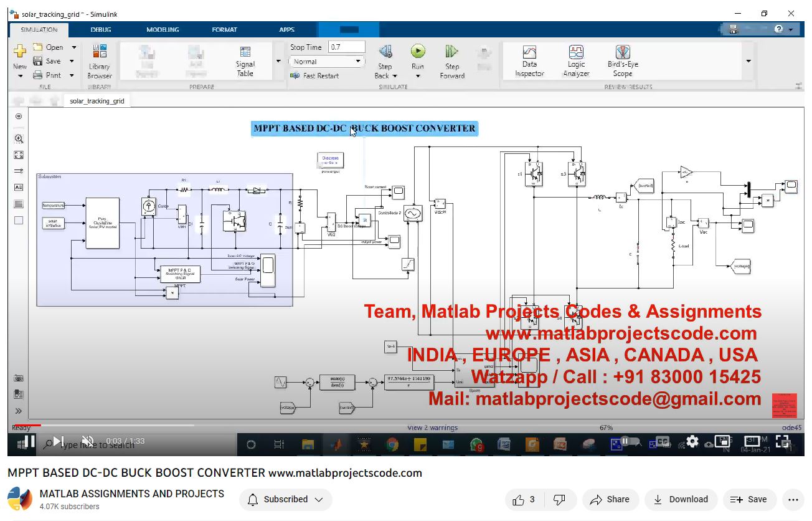The image size is (812, 521).
Task: Click the New model plus icon
Action: (x=20, y=52)
